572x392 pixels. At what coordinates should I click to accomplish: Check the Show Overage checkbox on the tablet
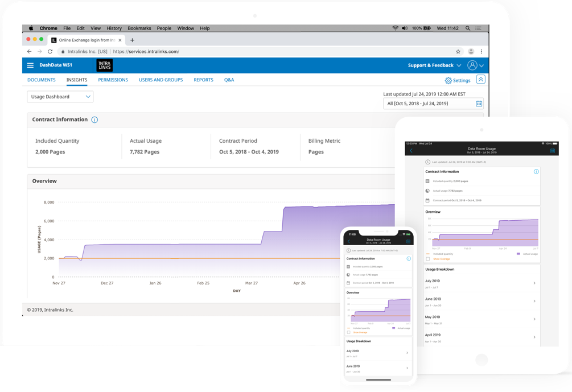coord(428,259)
